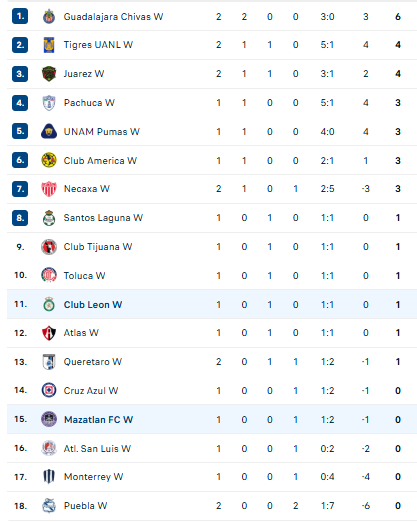Click the Atlas W team name

[x=81, y=333]
